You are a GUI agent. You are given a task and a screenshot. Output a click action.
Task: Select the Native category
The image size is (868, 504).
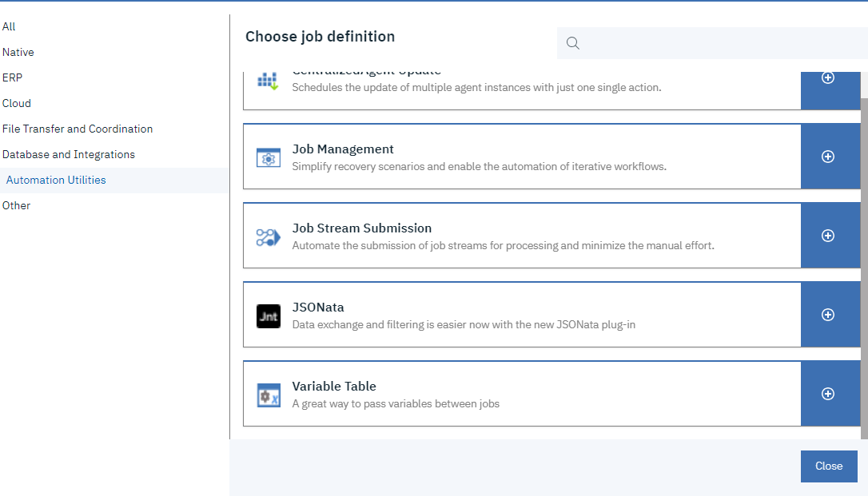pyautogui.click(x=18, y=52)
